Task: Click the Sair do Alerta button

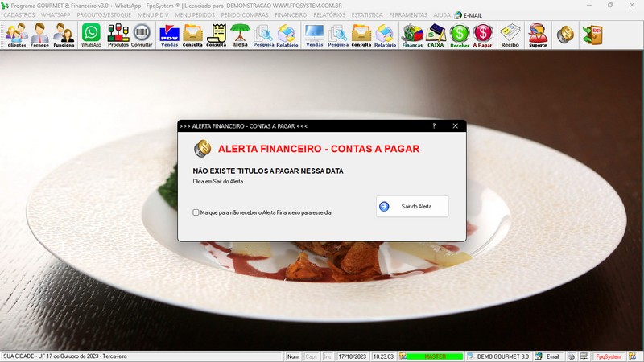Action: point(412,207)
